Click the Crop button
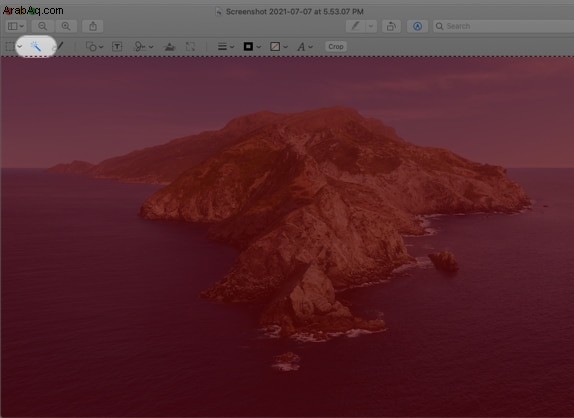The image size is (574, 418). coord(336,46)
